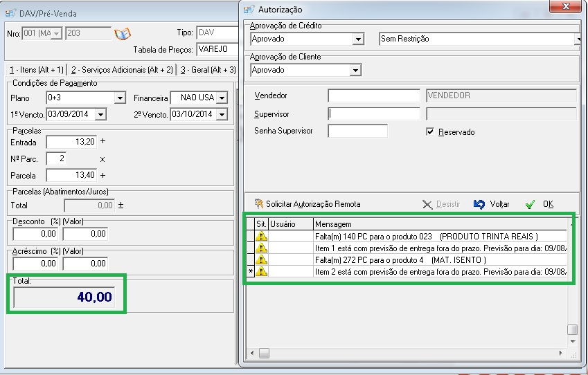Click the Sit. column header
588x375 pixels.
click(x=261, y=224)
